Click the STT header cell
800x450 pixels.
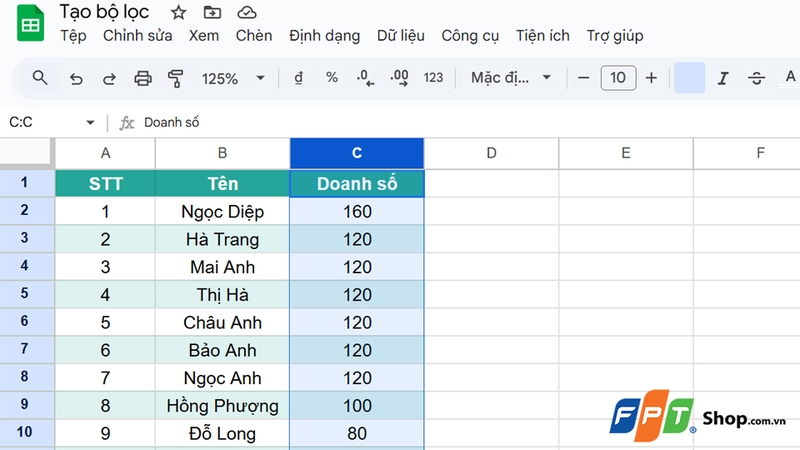(x=106, y=184)
